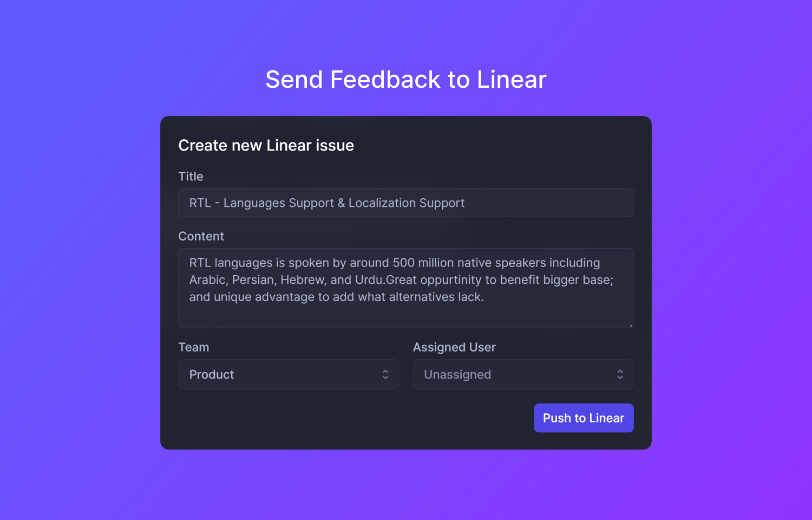The height and width of the screenshot is (520, 812).
Task: Click the resize handle of the Content textarea
Action: 631,325
